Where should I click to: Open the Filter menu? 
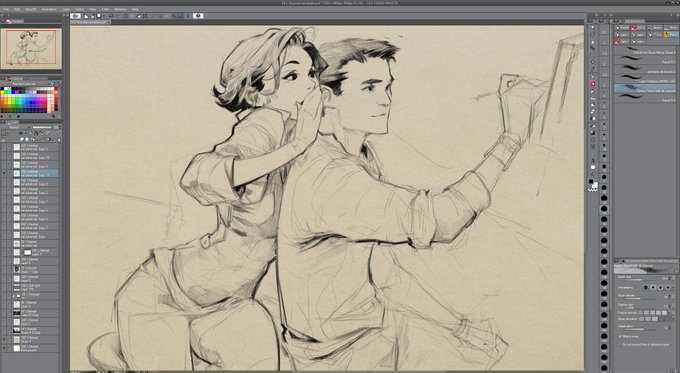pos(105,9)
